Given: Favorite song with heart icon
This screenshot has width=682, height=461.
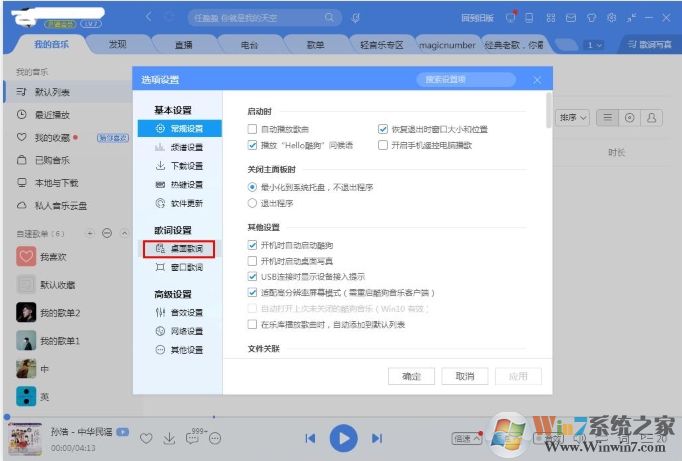Looking at the screenshot, I should point(146,438).
